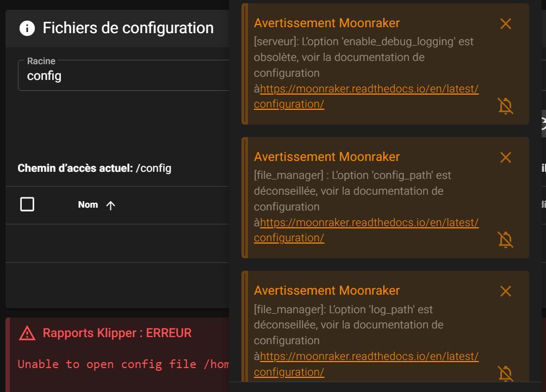Viewport: 546px width, 392px height.
Task: Open the documentation link in the enable_debug_logging warning
Action: [366, 96]
